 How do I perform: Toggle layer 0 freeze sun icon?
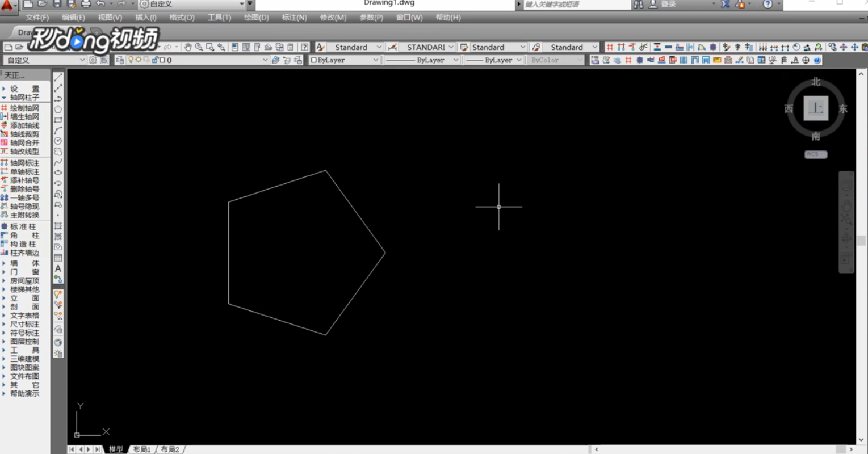coord(139,60)
